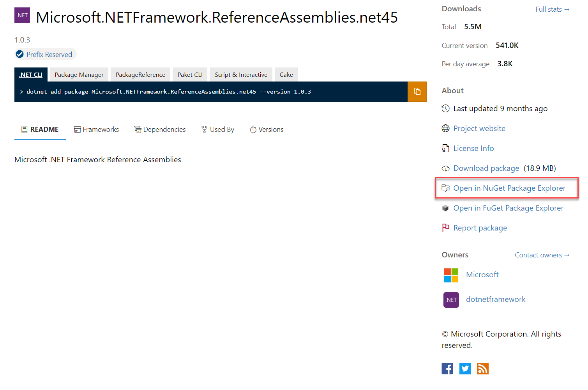Click the license document icon
The width and height of the screenshot is (588, 390).
pyautogui.click(x=446, y=148)
